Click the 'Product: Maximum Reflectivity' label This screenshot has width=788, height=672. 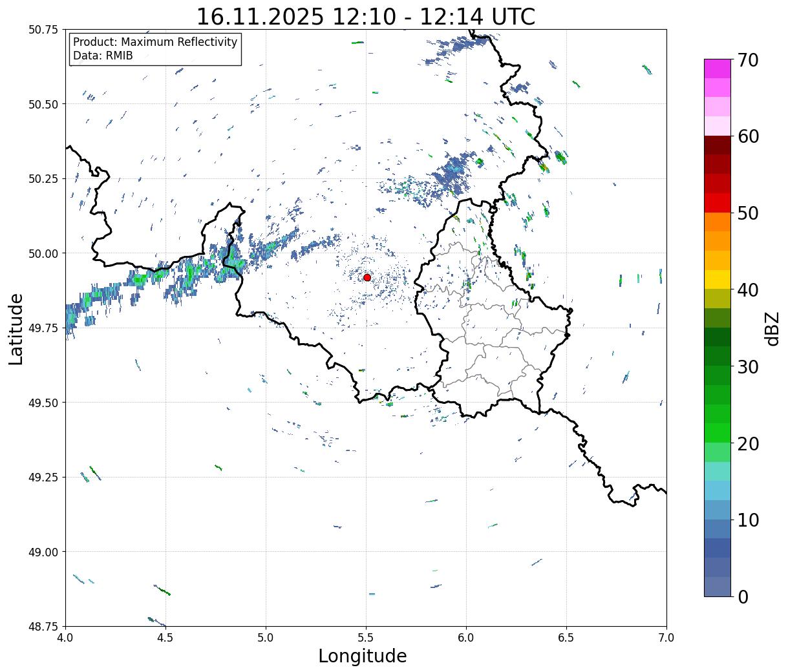coord(155,42)
